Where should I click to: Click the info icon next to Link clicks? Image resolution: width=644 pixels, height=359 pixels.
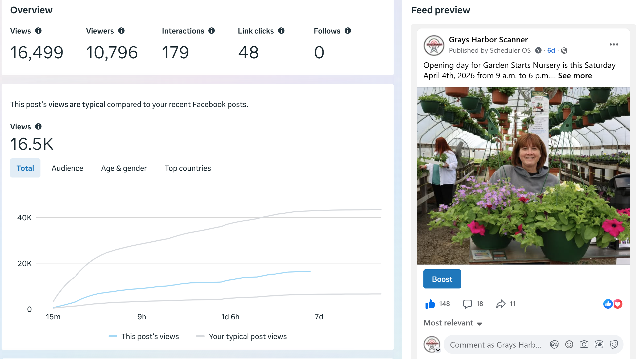tap(281, 31)
